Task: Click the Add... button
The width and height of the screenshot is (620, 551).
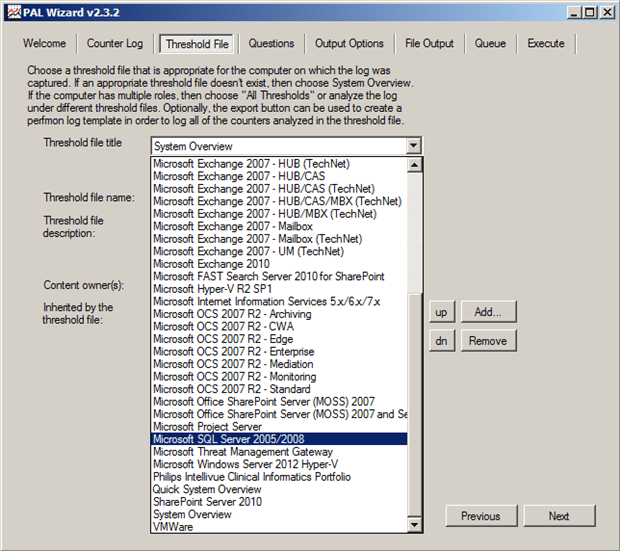Action: click(x=488, y=312)
